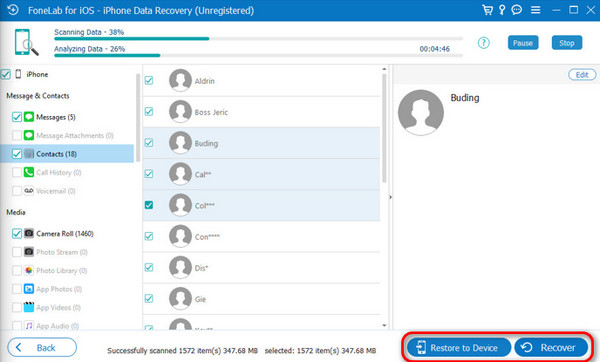
Task: Click the contact list scrollbar thumb
Action: [x=384, y=128]
